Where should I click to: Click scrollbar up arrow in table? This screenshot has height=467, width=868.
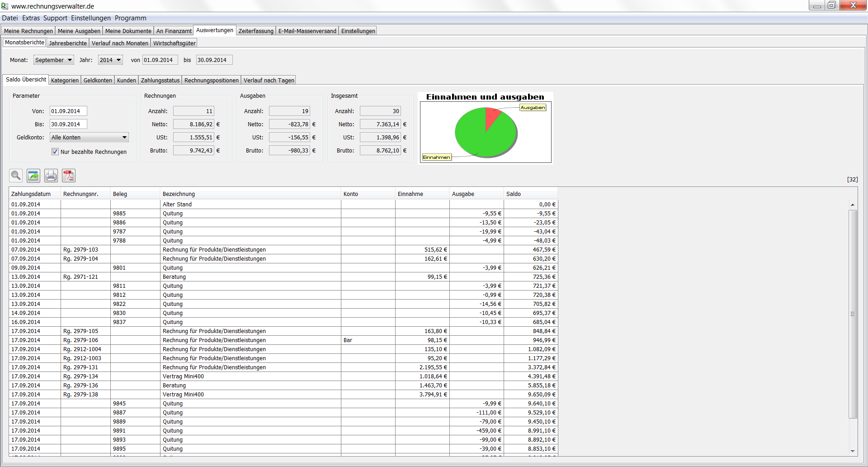(853, 205)
